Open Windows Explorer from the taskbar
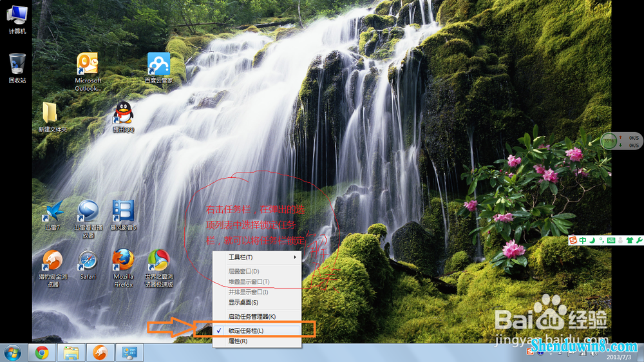The width and height of the screenshot is (644, 362). coord(71,352)
